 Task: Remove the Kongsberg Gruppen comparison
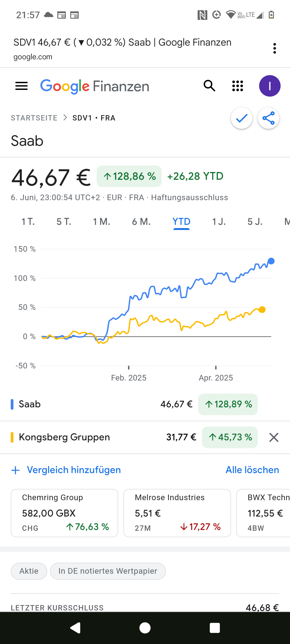tap(274, 437)
